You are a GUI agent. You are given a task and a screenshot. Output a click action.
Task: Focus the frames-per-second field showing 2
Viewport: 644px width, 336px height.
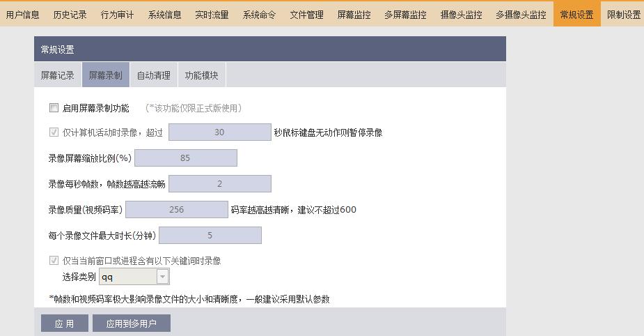[x=219, y=184]
